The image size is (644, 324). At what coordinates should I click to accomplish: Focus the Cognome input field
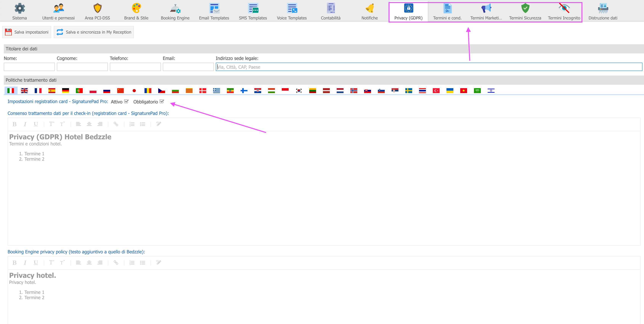(x=82, y=67)
